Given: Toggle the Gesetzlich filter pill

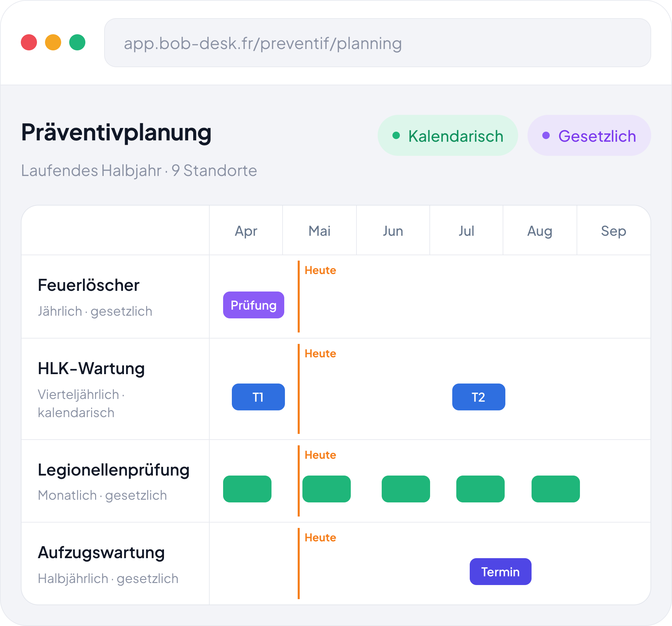Looking at the screenshot, I should [589, 135].
